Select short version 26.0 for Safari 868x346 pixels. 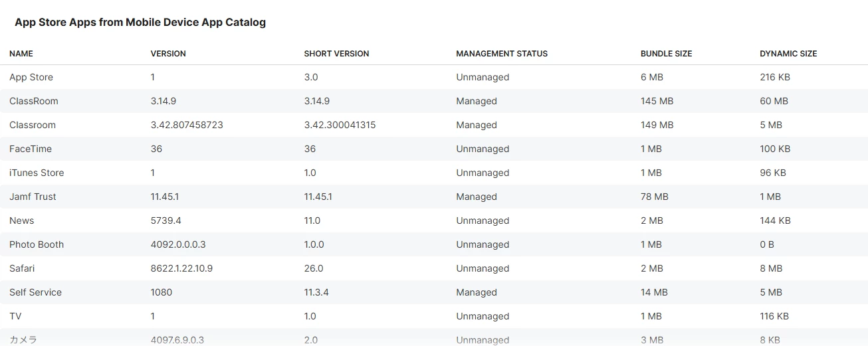pyautogui.click(x=314, y=268)
